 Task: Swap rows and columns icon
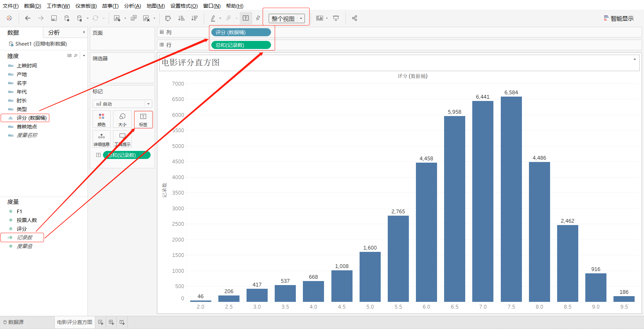coord(168,18)
